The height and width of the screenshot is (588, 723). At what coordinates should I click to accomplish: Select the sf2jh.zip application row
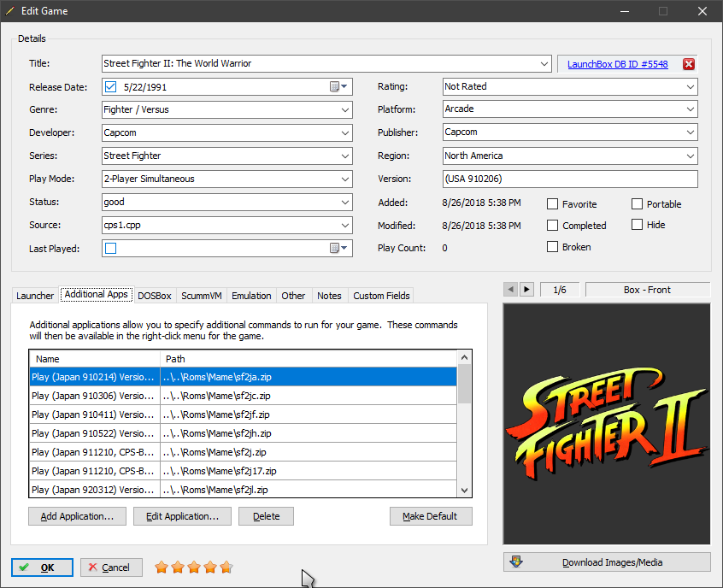243,433
